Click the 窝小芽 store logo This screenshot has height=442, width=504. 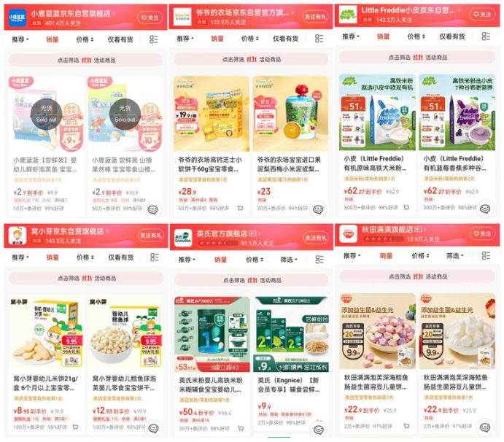[x=18, y=236]
